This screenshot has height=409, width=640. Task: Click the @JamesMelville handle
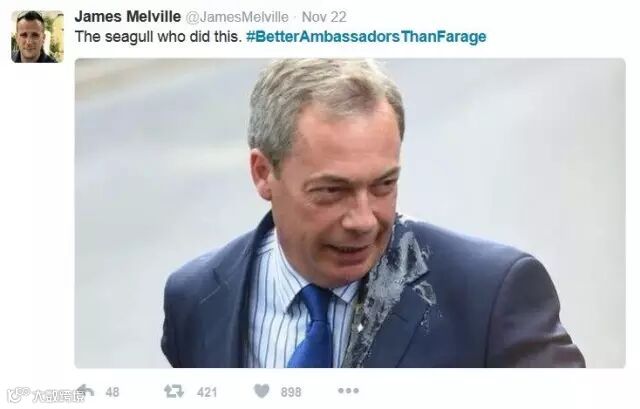tap(237, 17)
